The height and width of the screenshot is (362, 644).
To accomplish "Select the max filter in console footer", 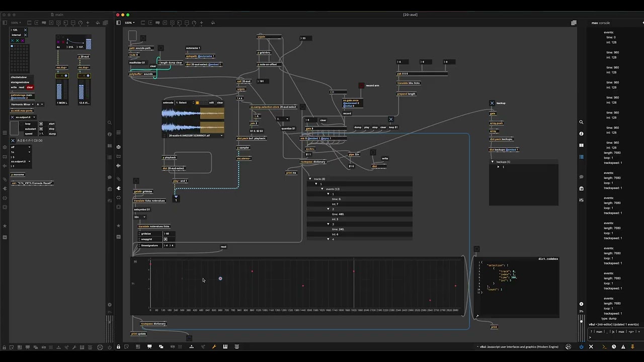I will 621,332.
